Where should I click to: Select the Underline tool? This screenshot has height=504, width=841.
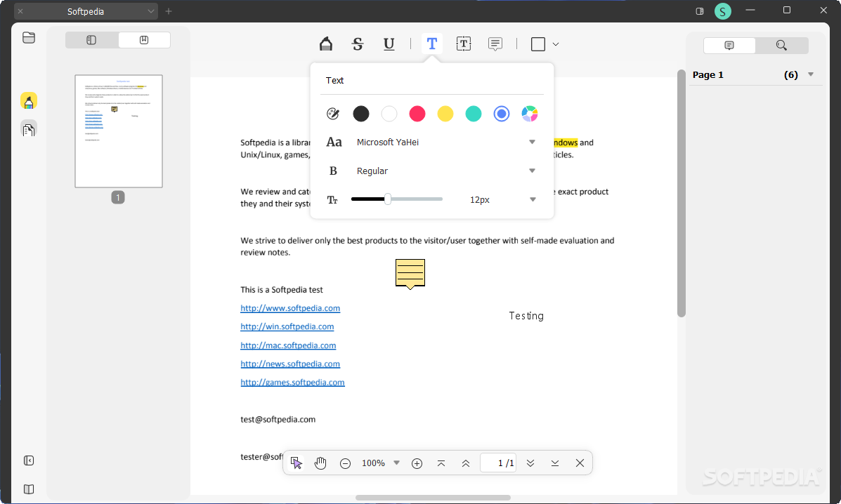389,44
